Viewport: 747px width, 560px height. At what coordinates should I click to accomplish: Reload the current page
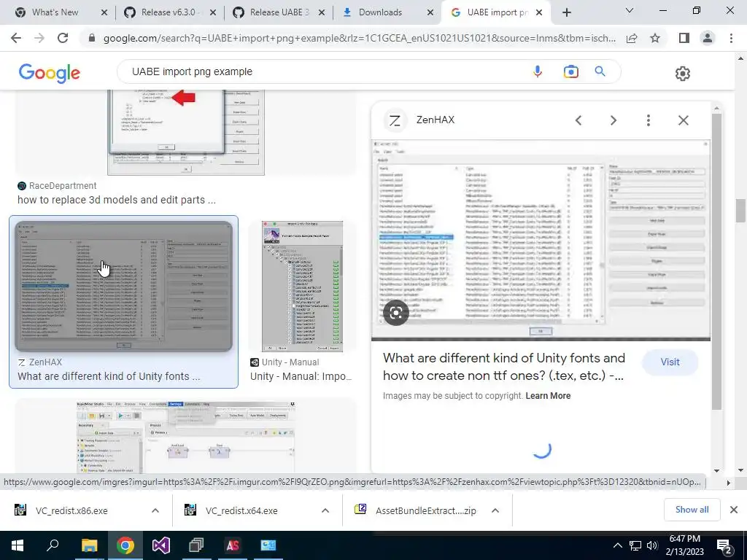[63, 38]
